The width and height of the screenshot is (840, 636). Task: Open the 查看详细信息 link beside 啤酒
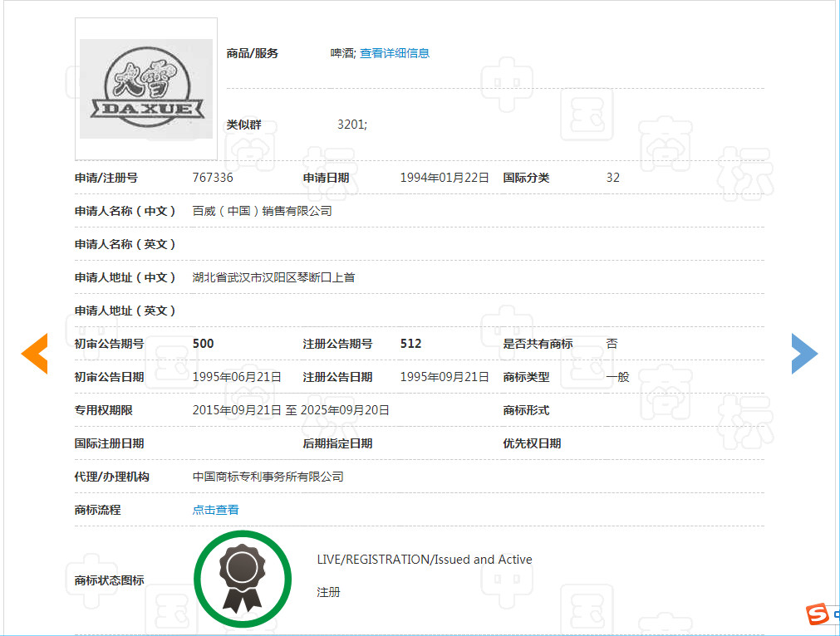(x=395, y=53)
